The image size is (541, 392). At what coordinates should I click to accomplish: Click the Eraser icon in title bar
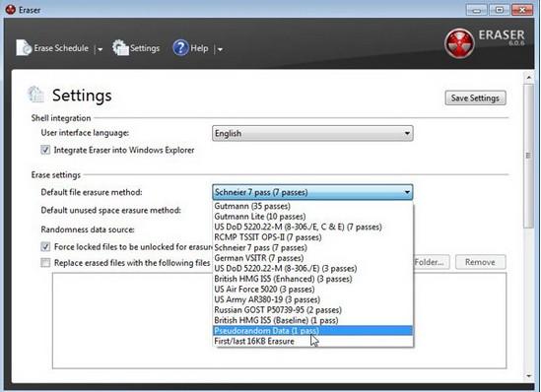tap(11, 10)
